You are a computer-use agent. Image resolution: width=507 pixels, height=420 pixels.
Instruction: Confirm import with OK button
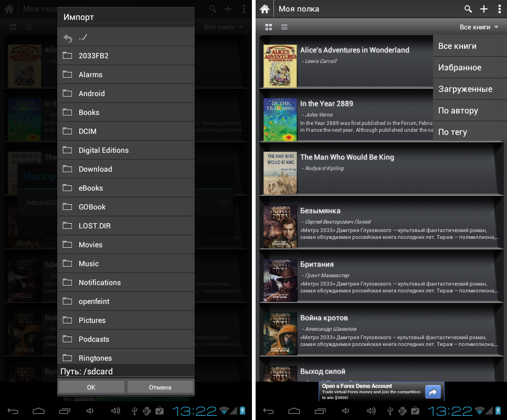[x=91, y=387]
